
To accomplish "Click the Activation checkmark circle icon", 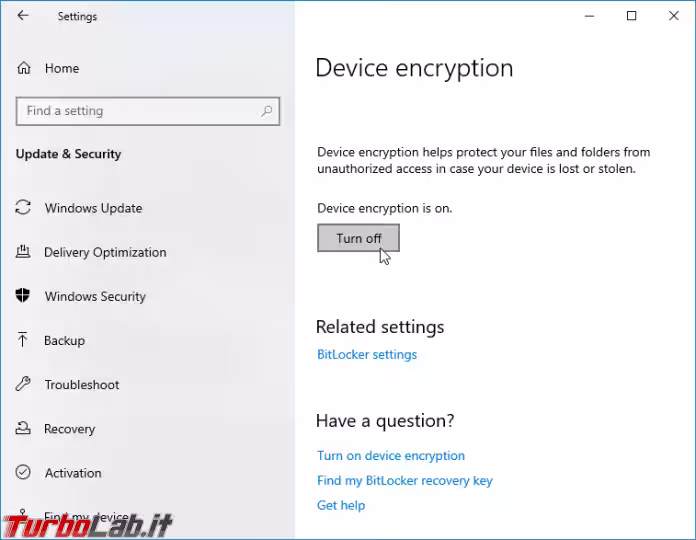I will 23,472.
